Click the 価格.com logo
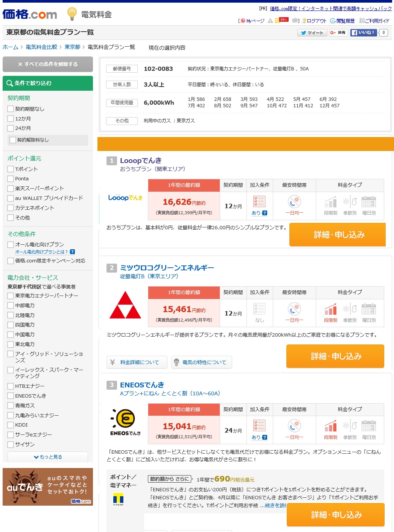Screen dimensions: 394x532 tap(30, 14)
